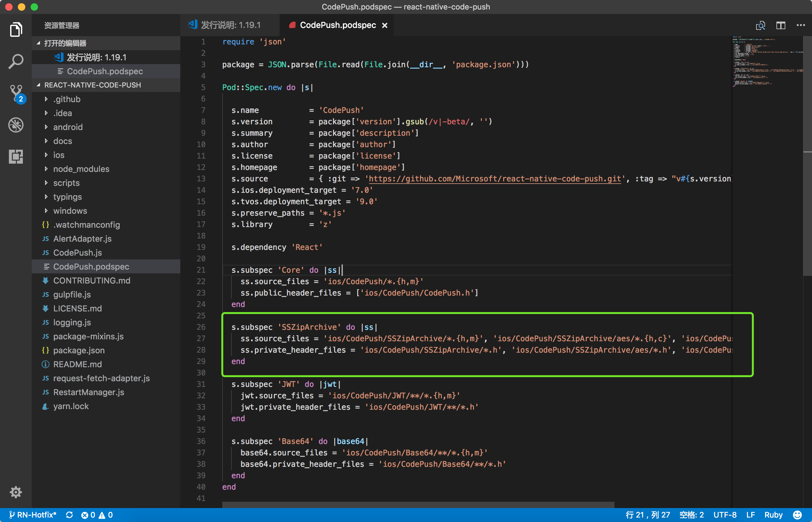Select the Debug view icon
The image size is (812, 522).
pyautogui.click(x=16, y=125)
